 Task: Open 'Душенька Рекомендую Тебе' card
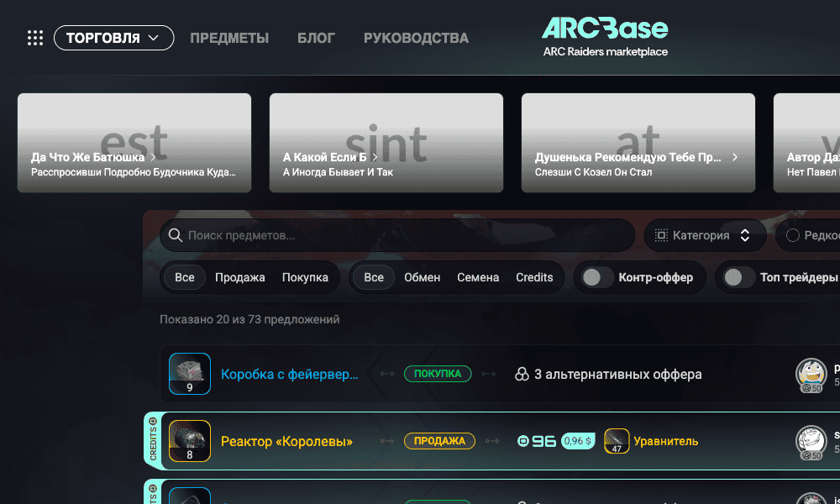(638, 143)
